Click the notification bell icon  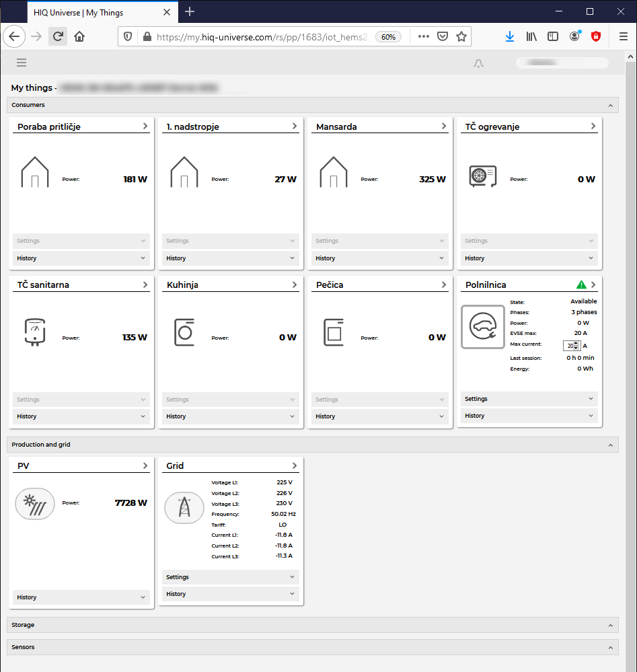(478, 63)
